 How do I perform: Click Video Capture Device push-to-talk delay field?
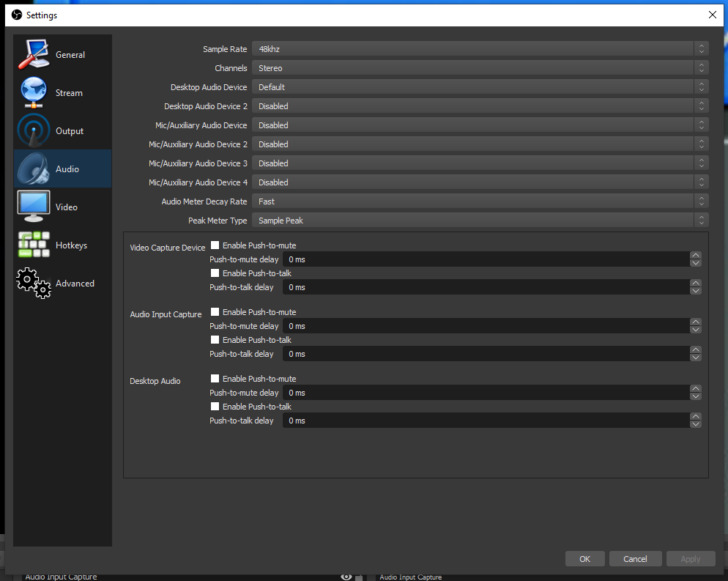[486, 287]
